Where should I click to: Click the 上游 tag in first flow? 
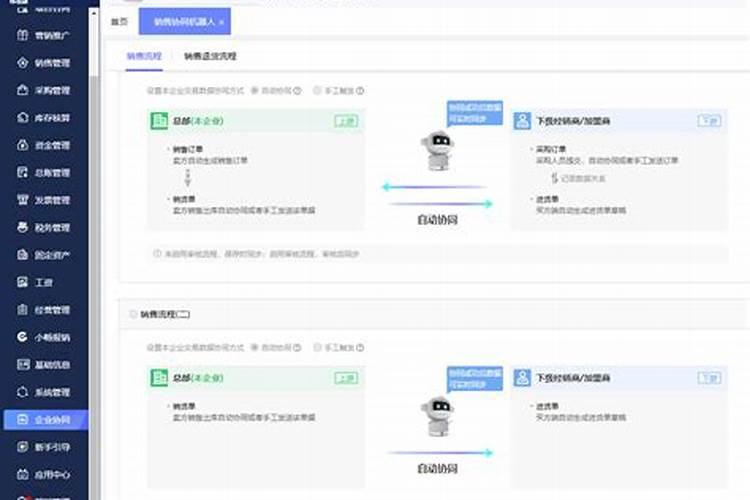click(346, 121)
